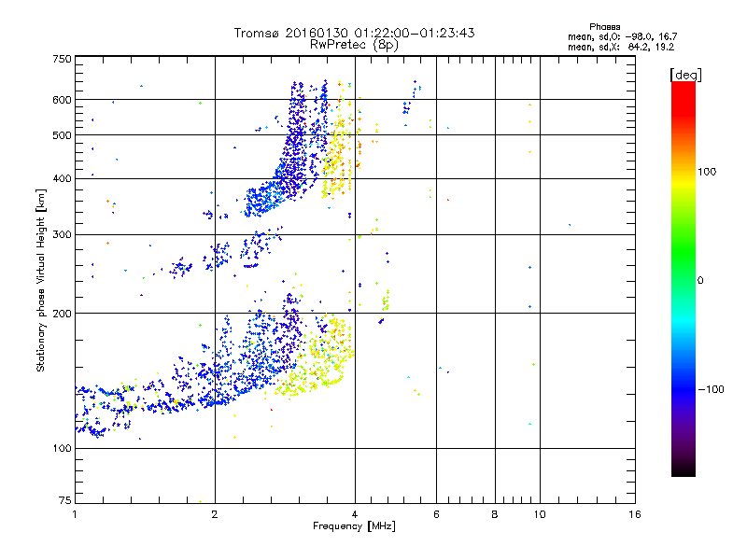Click the y-axis tick label '75'
The image size is (747, 560).
[x=64, y=500]
